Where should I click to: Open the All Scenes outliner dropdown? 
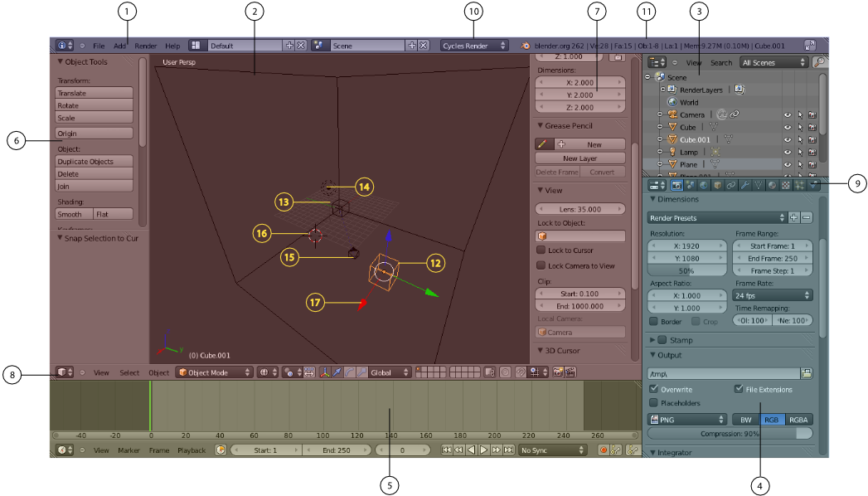click(x=773, y=62)
